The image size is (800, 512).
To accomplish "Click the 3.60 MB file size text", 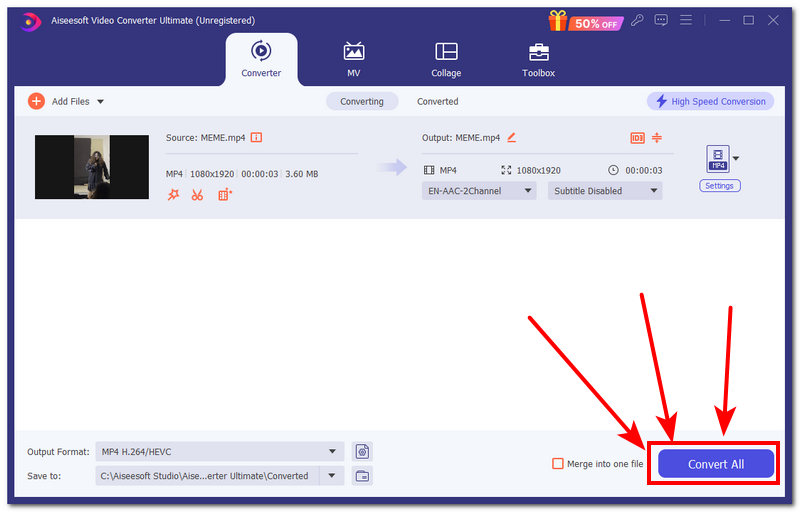I will (302, 174).
